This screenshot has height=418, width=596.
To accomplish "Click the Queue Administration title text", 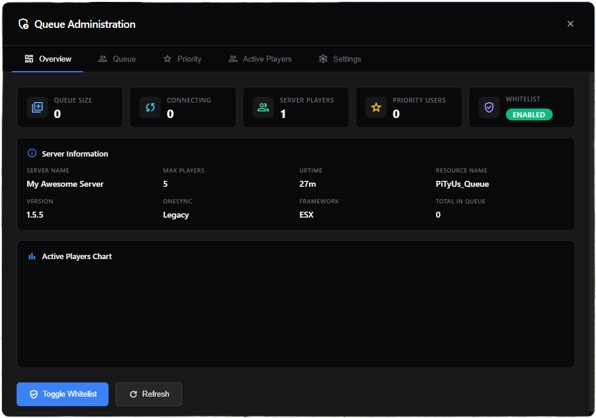I will (85, 24).
